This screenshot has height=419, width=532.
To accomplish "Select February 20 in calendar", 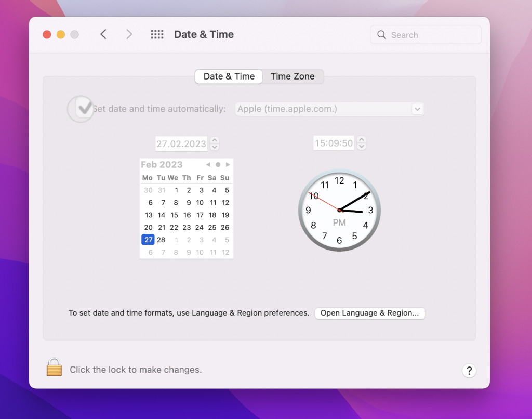I will coord(148,228).
